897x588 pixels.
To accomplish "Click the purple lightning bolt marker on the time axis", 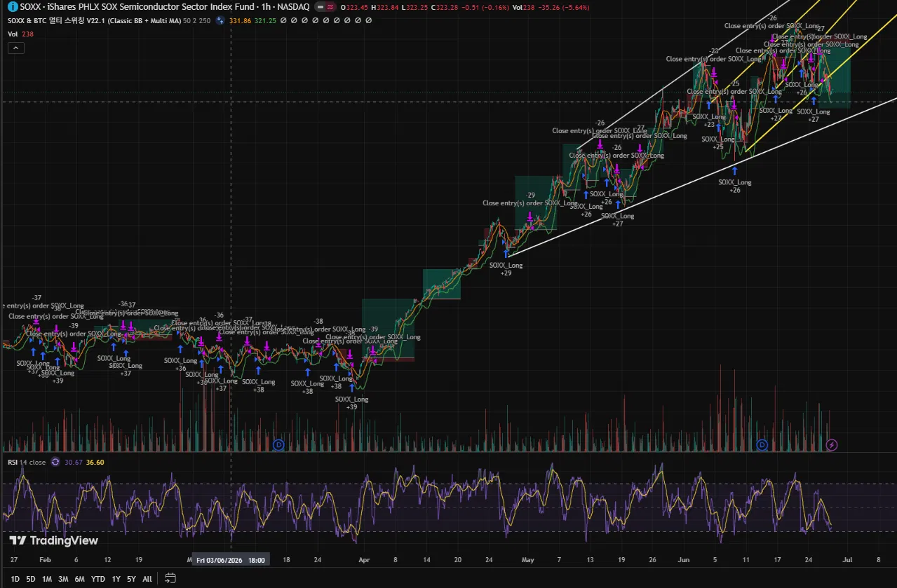I will click(x=832, y=444).
